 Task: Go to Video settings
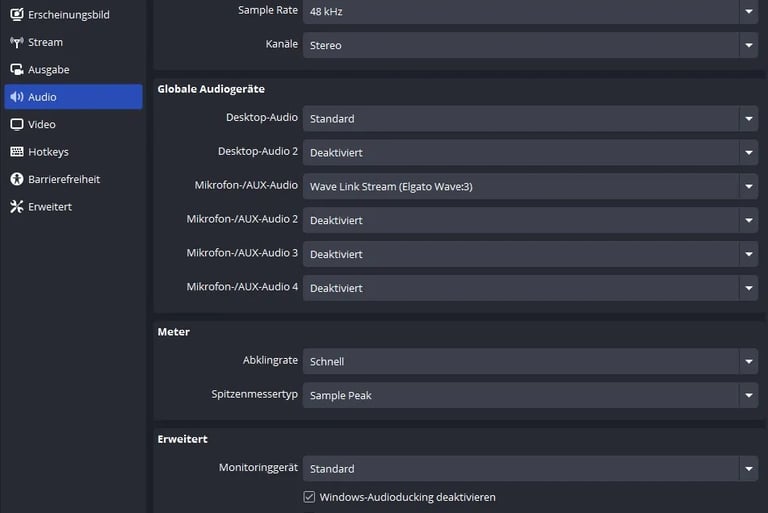click(73, 124)
